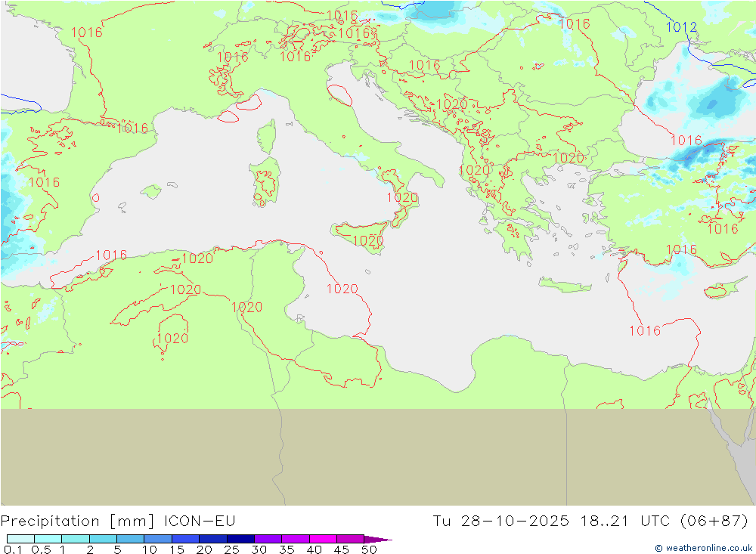Click the legend value '25'
Image resolution: width=756 pixels, height=554 pixels.
pos(232,549)
